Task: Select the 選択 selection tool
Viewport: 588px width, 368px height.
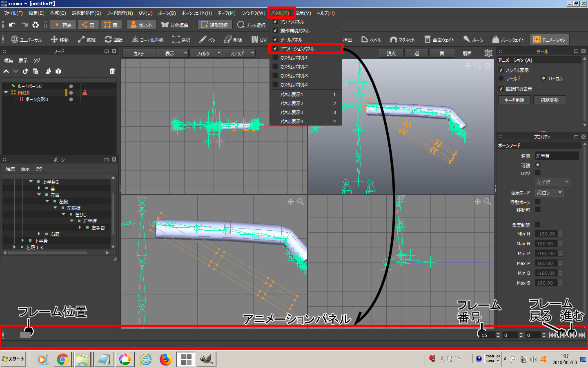Action: pos(181,40)
